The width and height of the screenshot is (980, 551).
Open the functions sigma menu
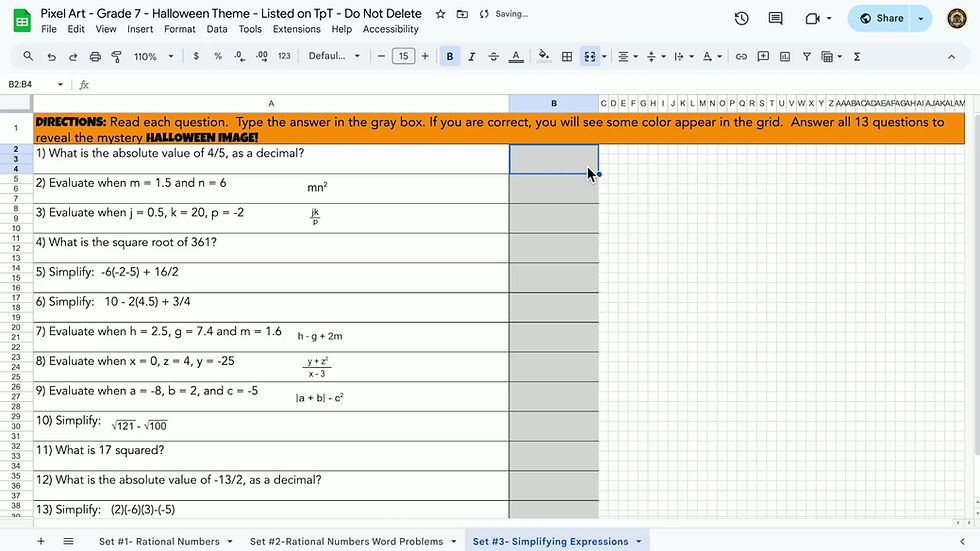click(857, 56)
